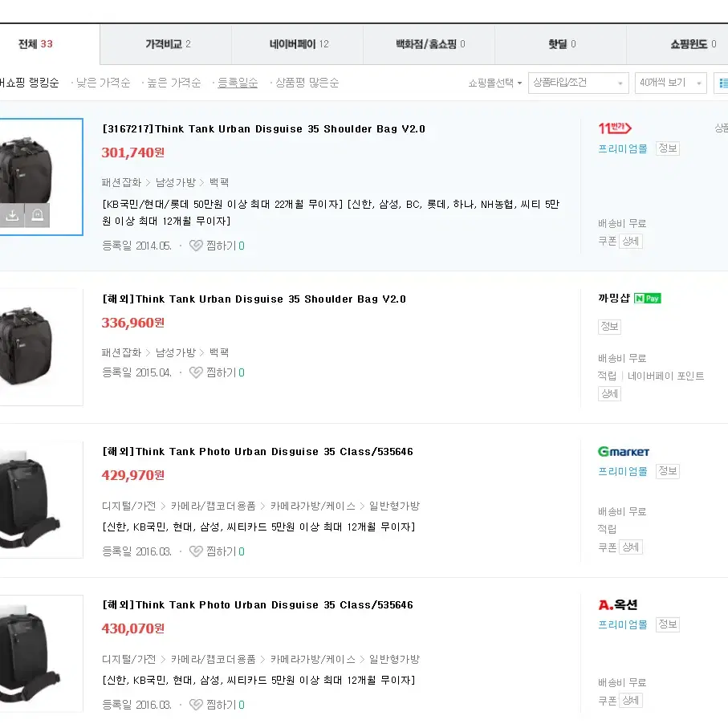Viewport: 728px width, 728px height.
Task: Click the 상세 coupon button in the 11번가 listing
Action: 631,242
